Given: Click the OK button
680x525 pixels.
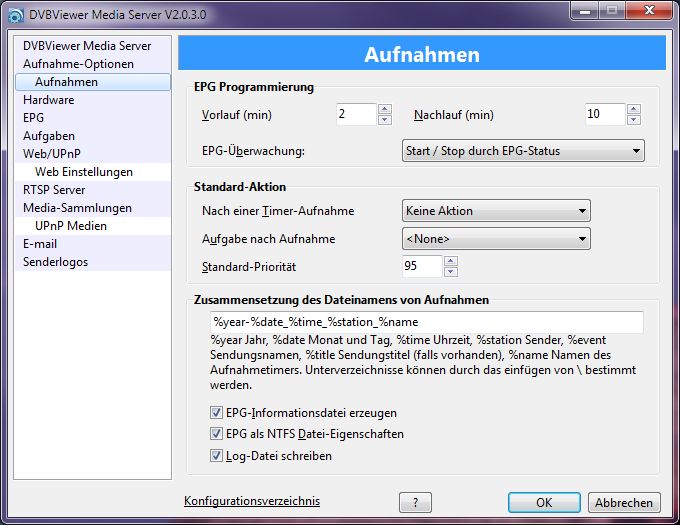Looking at the screenshot, I should point(543,503).
